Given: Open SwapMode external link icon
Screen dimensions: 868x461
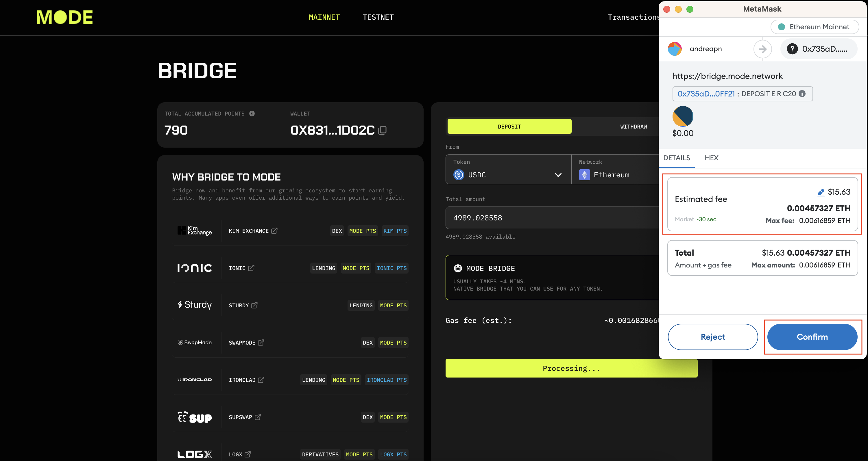Looking at the screenshot, I should pos(261,342).
